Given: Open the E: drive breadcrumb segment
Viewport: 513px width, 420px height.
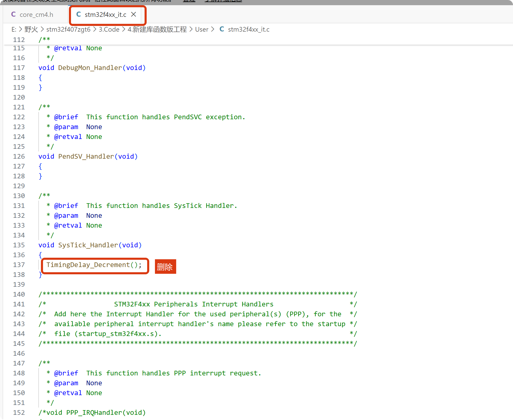Looking at the screenshot, I should (14, 29).
